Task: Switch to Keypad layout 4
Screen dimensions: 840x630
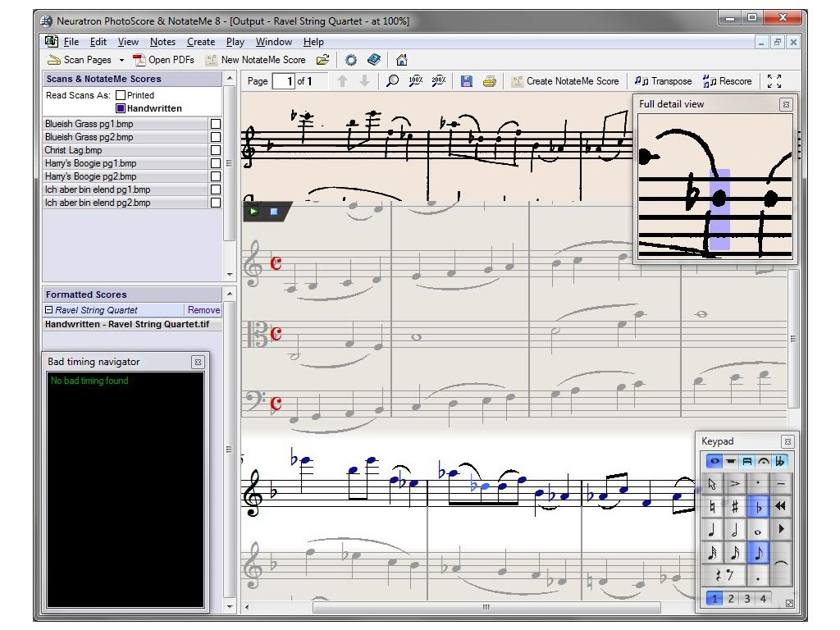Action: (x=763, y=599)
